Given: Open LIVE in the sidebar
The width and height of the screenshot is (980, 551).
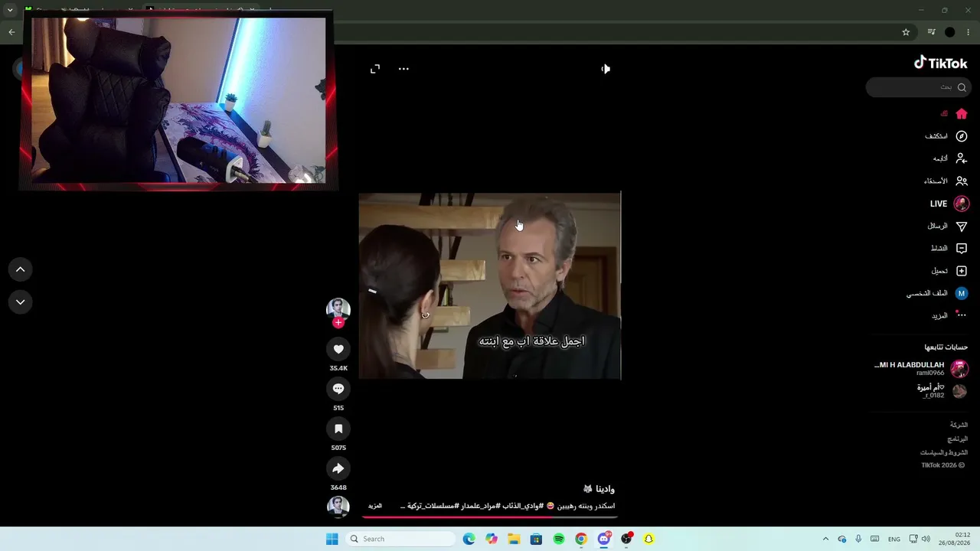Looking at the screenshot, I should [x=949, y=204].
